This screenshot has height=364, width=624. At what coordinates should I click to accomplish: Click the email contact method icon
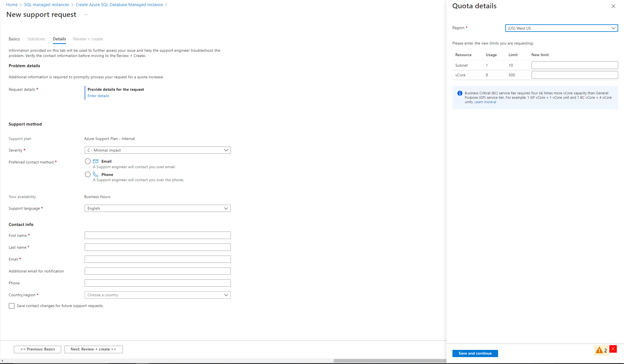coord(95,161)
